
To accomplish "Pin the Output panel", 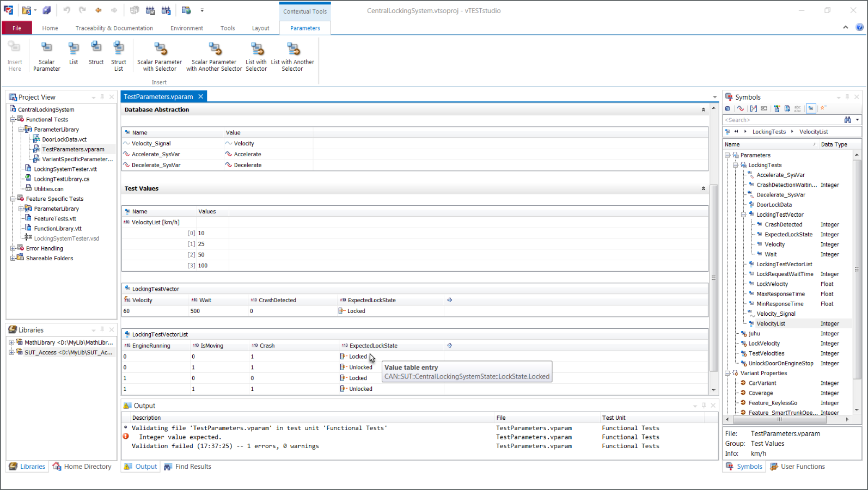I will (704, 406).
